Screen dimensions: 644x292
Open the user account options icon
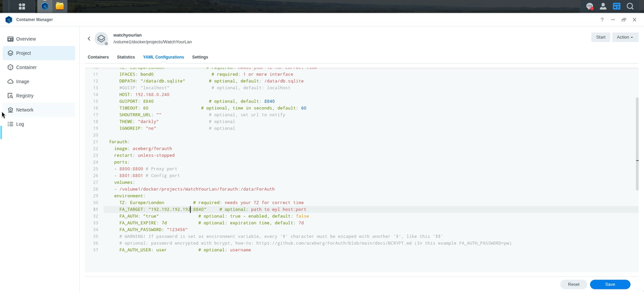[603, 6]
